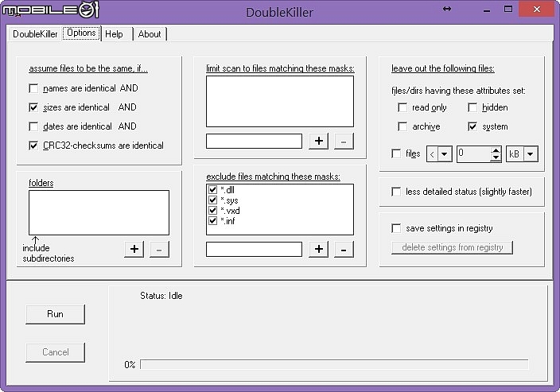Uncheck 'sizes are identical' option
Screen dimensions: 560x392
coord(33,107)
